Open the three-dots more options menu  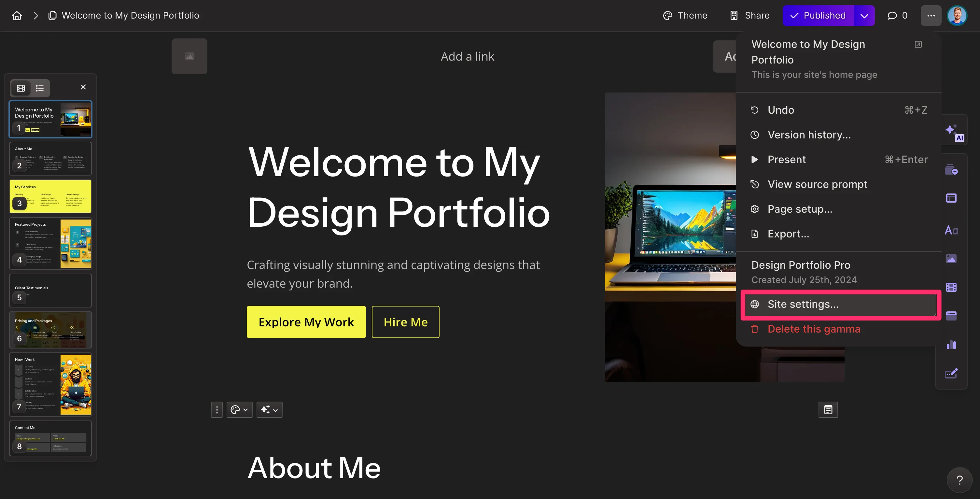coord(931,16)
